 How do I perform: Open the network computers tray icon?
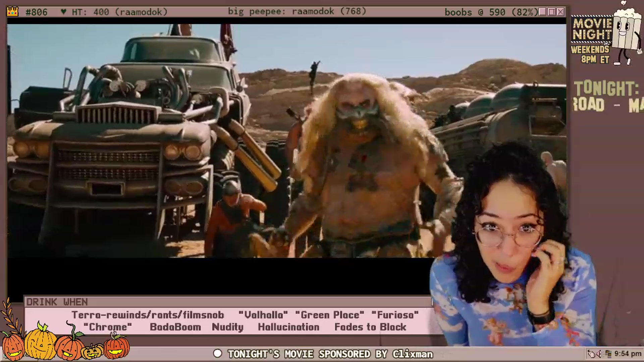(x=608, y=354)
